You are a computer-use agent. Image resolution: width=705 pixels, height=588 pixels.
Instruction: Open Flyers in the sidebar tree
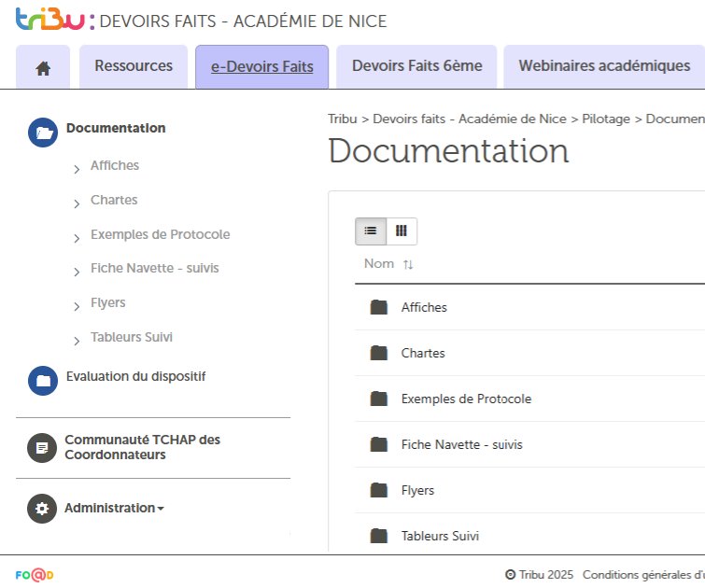coord(108,302)
